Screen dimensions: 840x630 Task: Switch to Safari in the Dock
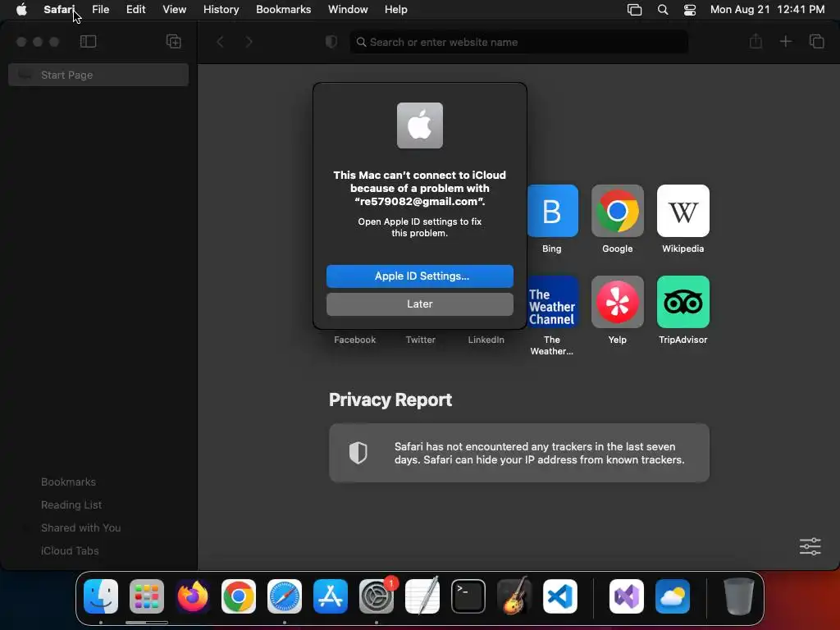285,596
